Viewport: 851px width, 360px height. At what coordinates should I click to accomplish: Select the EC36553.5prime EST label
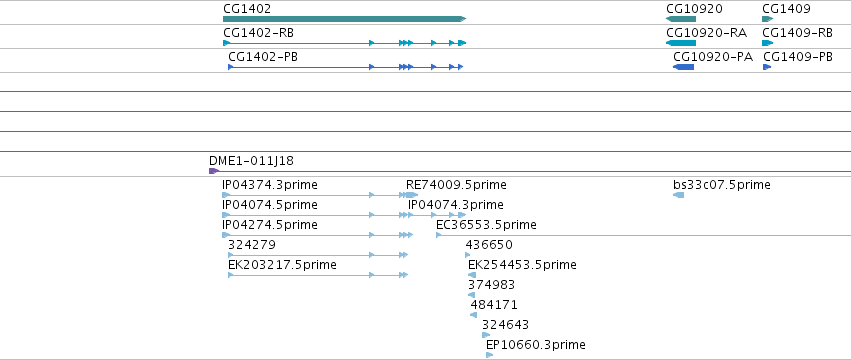pyautogui.click(x=486, y=225)
